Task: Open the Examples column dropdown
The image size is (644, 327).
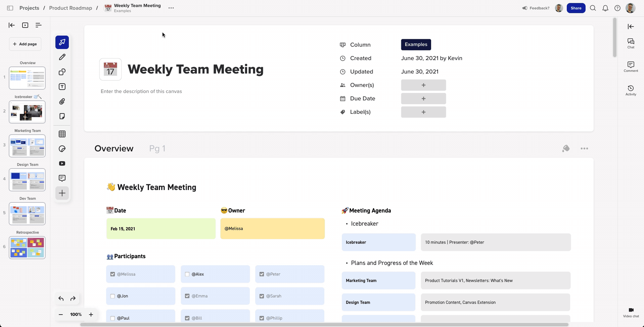Action: [x=416, y=45]
